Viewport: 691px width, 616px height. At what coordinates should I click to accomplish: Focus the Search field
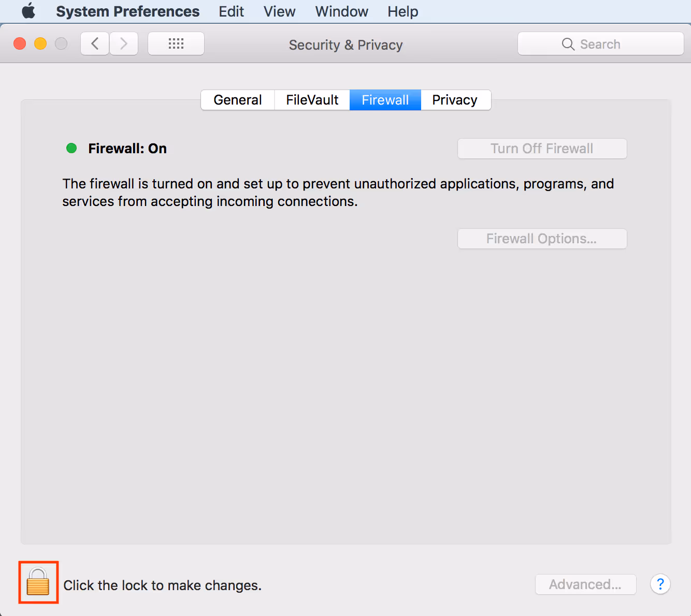click(601, 44)
